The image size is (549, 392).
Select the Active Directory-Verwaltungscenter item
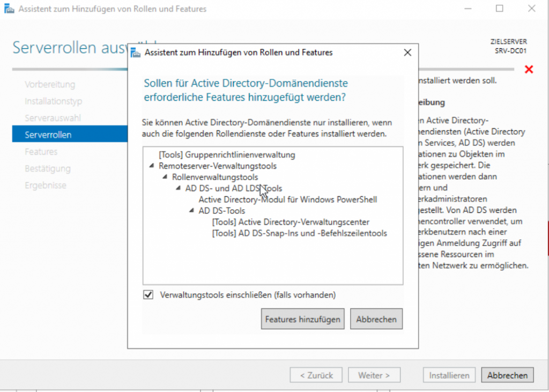click(x=291, y=222)
